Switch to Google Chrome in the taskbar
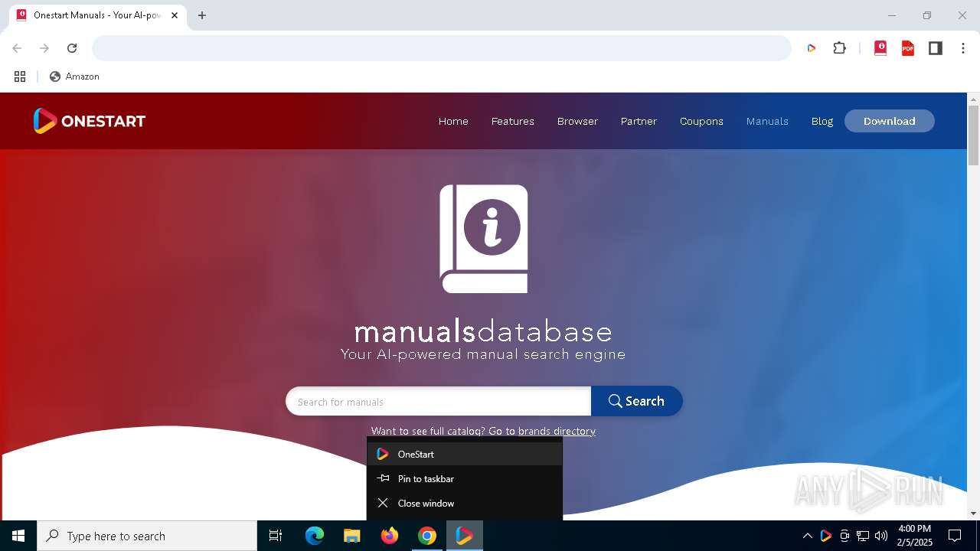The height and width of the screenshot is (551, 980). pyautogui.click(x=427, y=536)
